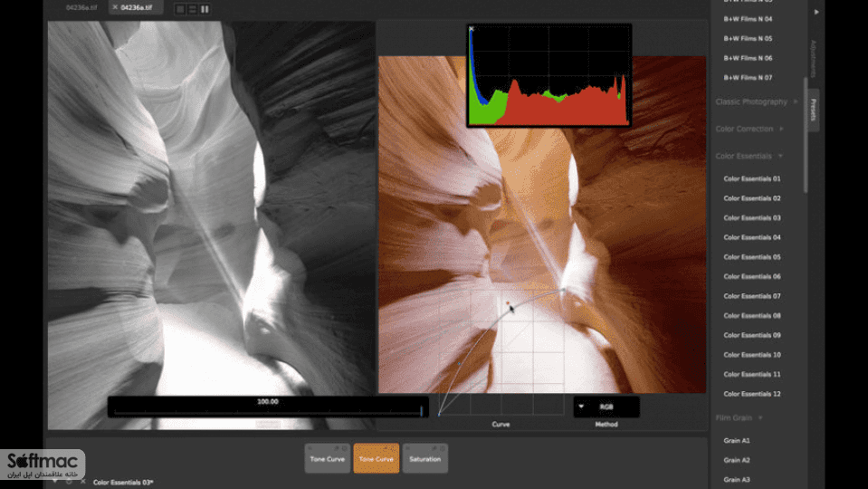Click the opacity slider showing 100.00
Screen dimensions: 868x489
pos(268,407)
